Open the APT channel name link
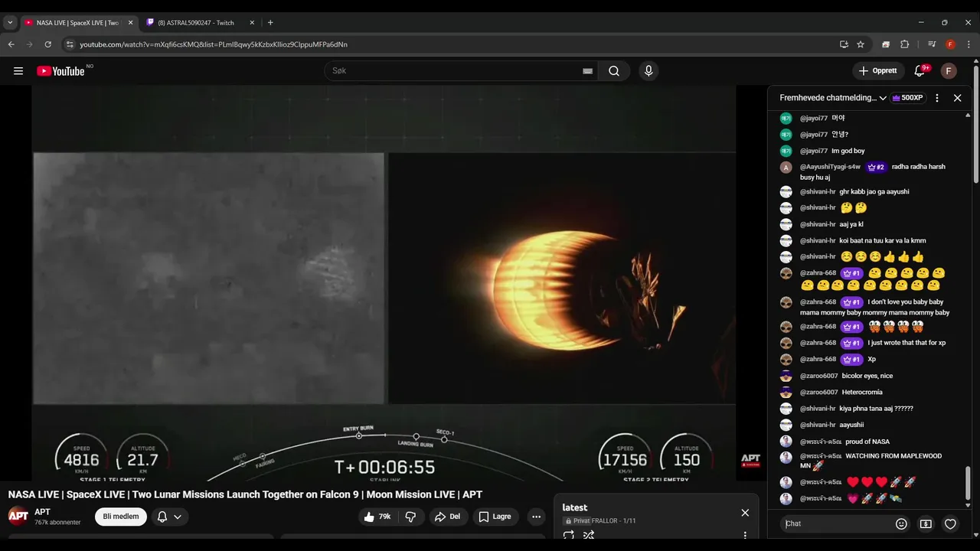 click(x=42, y=512)
